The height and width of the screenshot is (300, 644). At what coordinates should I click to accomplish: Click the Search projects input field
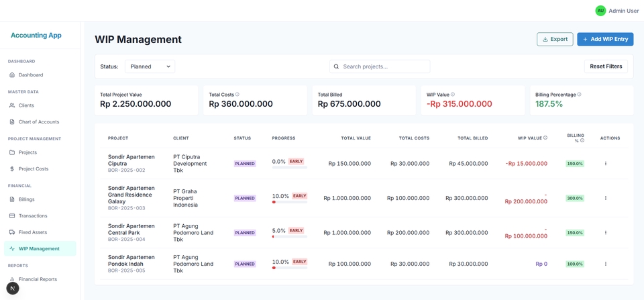380,66
